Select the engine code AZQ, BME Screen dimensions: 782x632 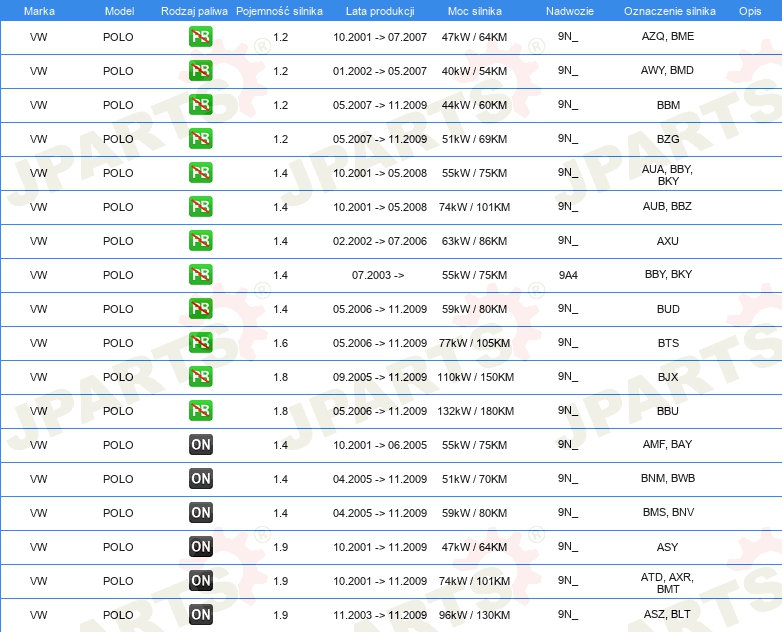click(x=668, y=36)
